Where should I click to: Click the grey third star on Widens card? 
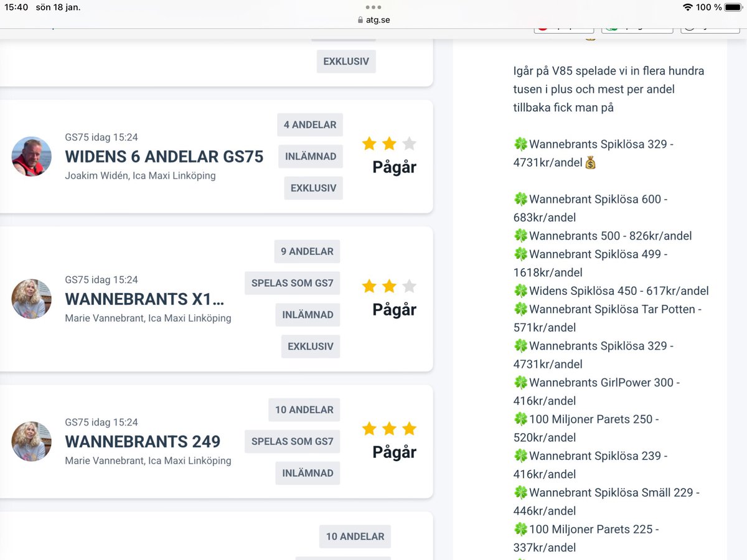[x=409, y=144]
